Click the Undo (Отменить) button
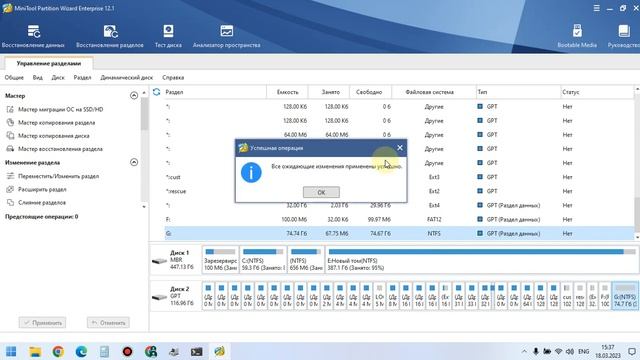Viewport: 640px width, 360px height. pos(108,323)
